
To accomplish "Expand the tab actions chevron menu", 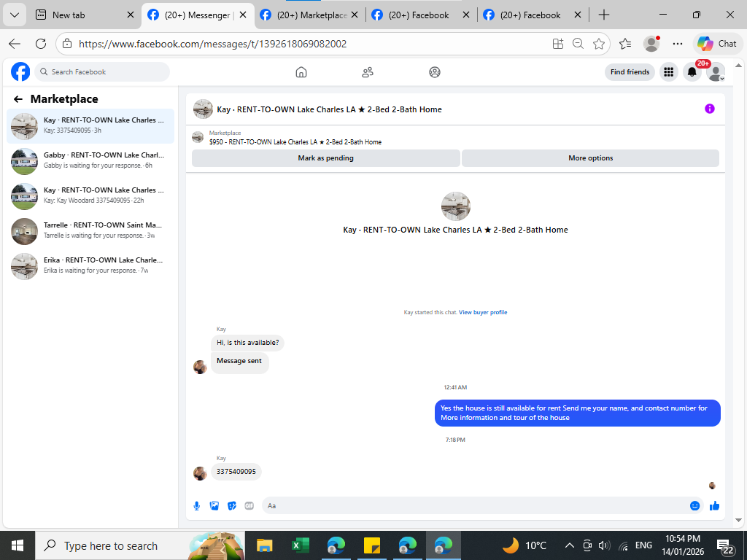I will tap(15, 15).
